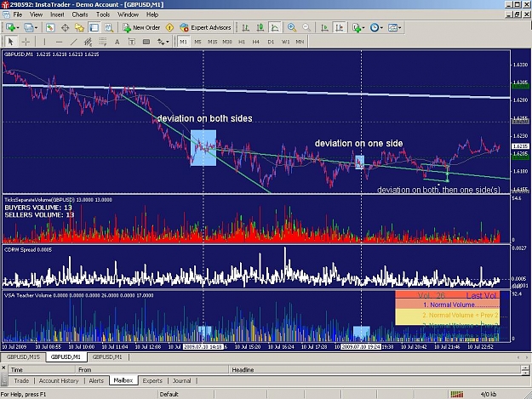Open the Charts menu
Screen dimensions: 532x399
80,14
